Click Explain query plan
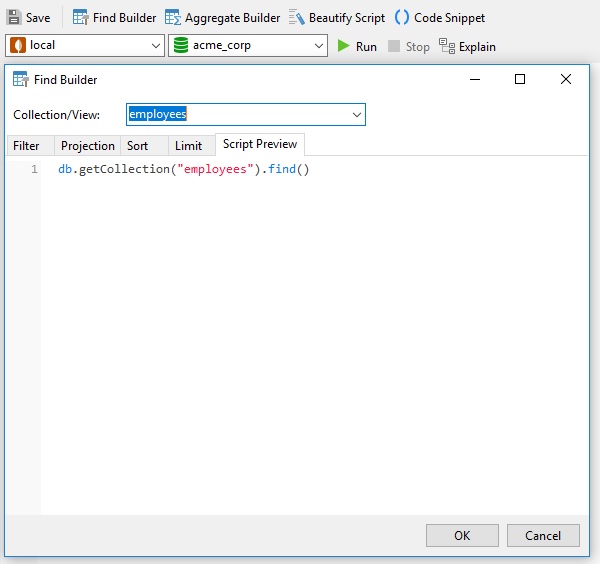600x564 pixels. [x=467, y=46]
